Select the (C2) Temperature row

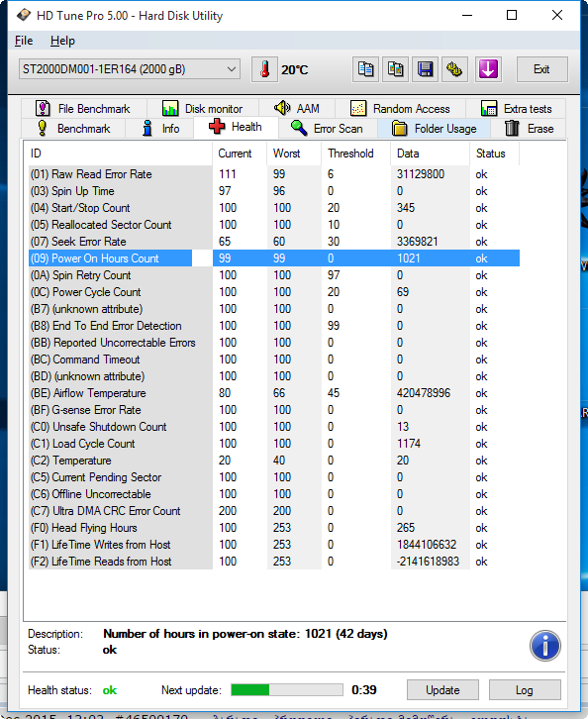[x=274, y=461]
